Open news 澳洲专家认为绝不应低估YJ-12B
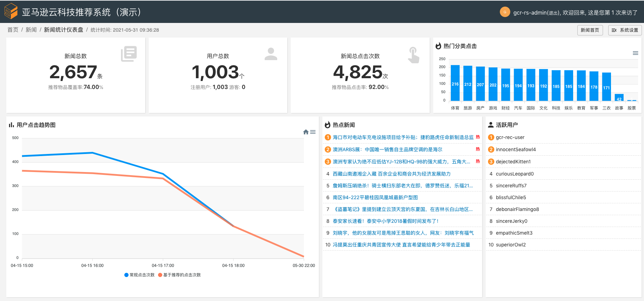644x301 pixels. pyautogui.click(x=401, y=162)
